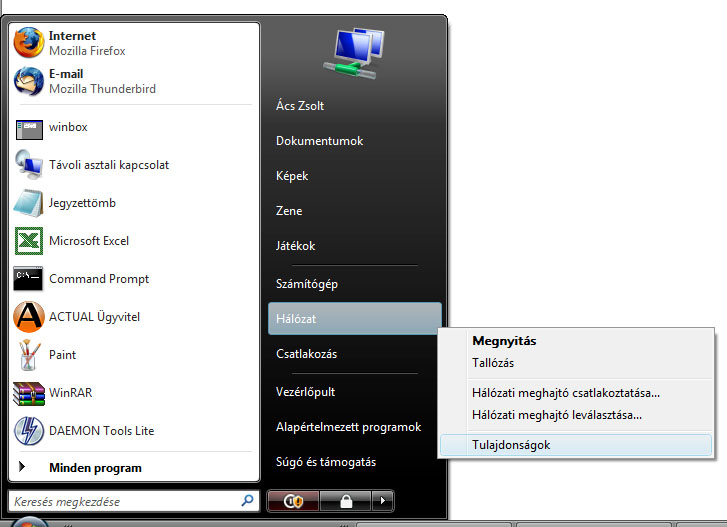Launch Microsoft Excel icon
Screen dimensions: 727x527
point(29,241)
